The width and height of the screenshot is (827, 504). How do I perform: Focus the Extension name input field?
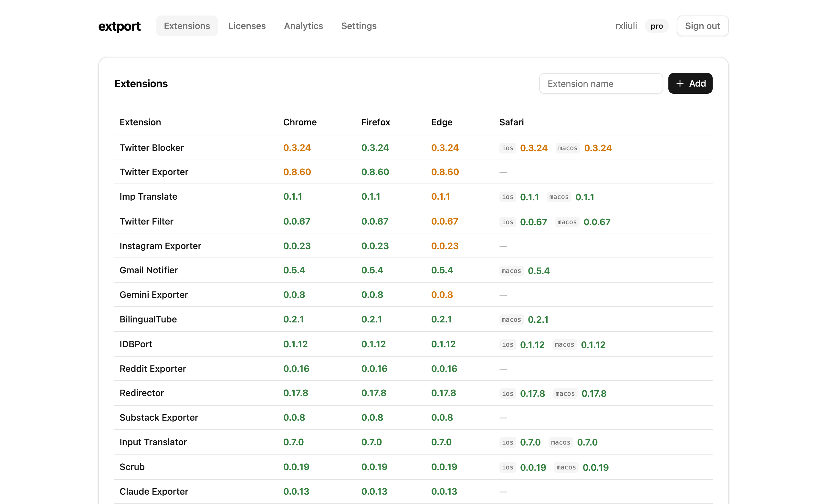[601, 83]
